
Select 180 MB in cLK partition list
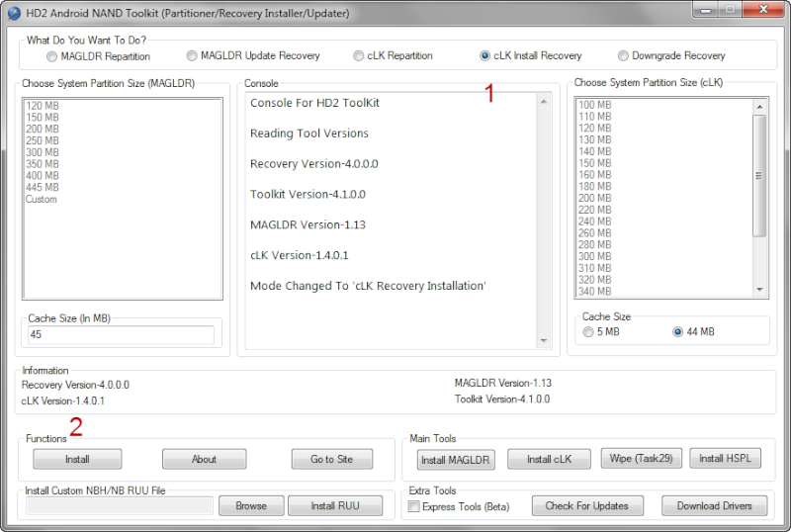(595, 186)
